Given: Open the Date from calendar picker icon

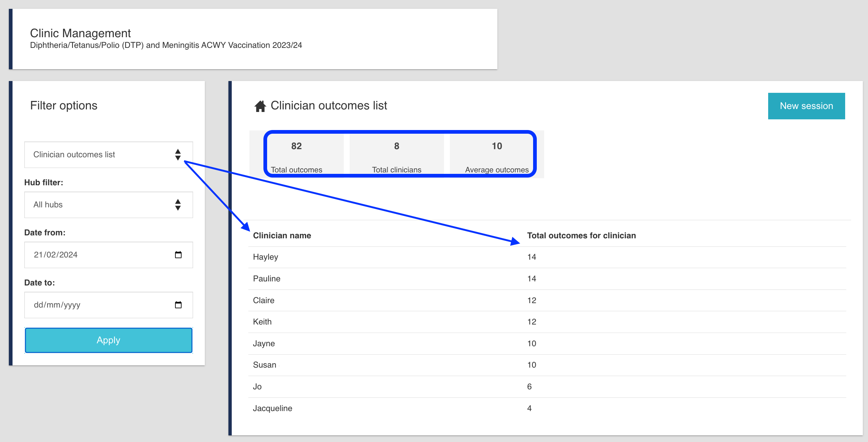Looking at the screenshot, I should tap(178, 255).
